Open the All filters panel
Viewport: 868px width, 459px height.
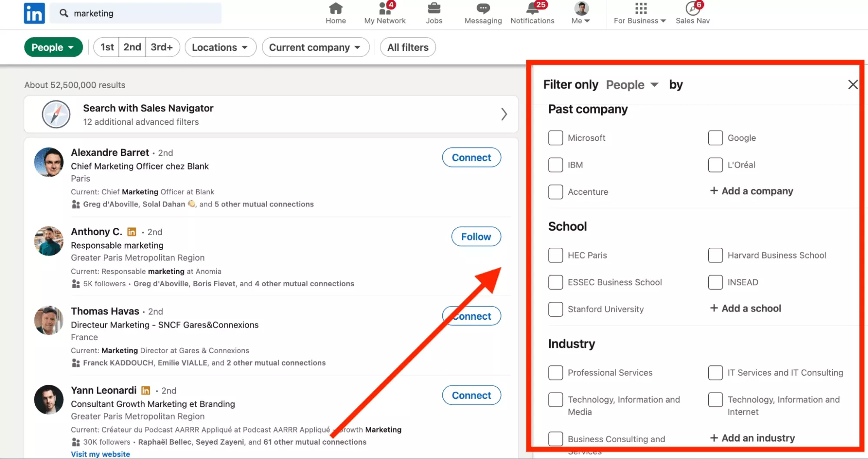(x=407, y=47)
